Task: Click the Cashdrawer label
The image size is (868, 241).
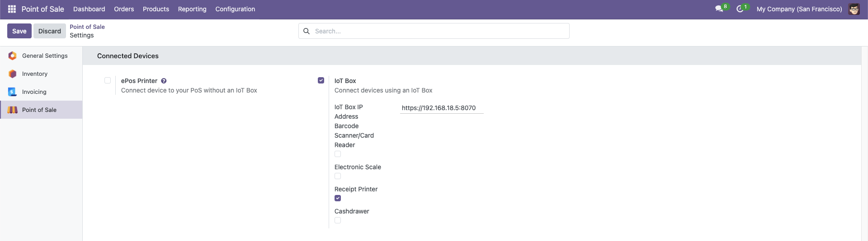Action: pos(352,211)
